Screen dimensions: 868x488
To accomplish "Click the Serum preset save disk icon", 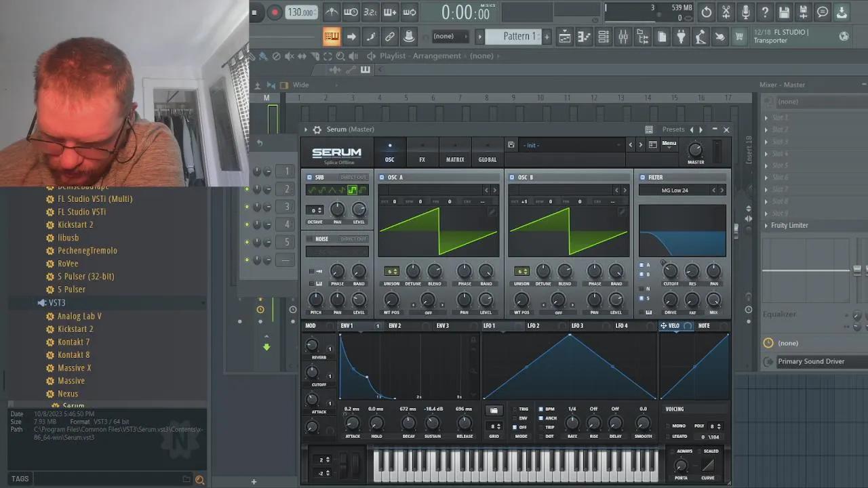I will tap(511, 145).
